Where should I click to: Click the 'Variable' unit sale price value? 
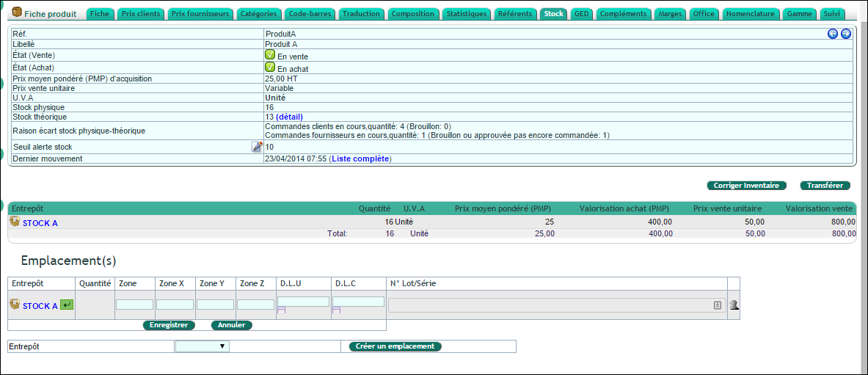pyautogui.click(x=279, y=88)
